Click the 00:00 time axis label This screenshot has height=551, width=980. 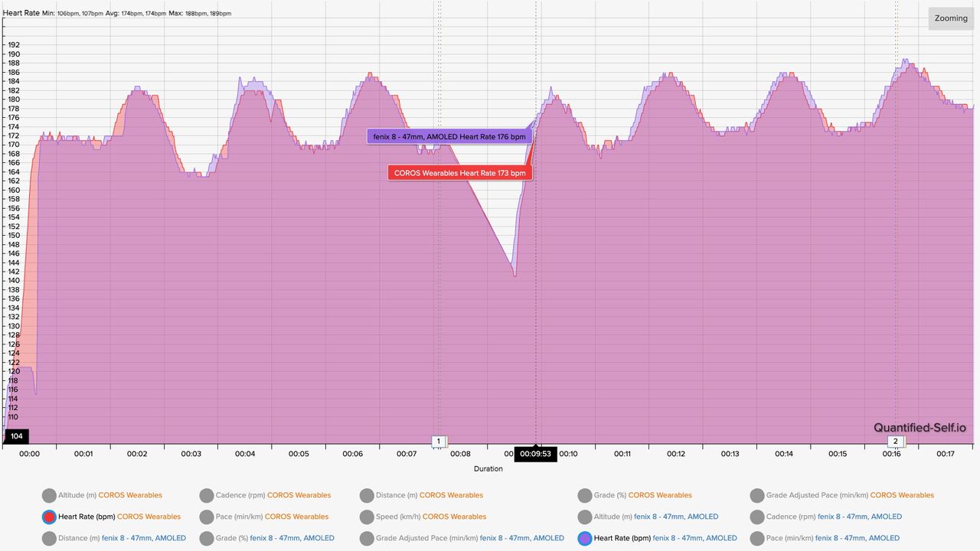[x=29, y=454]
